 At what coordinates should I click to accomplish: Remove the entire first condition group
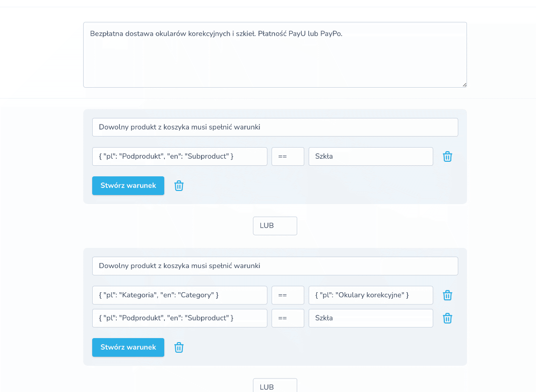click(179, 186)
